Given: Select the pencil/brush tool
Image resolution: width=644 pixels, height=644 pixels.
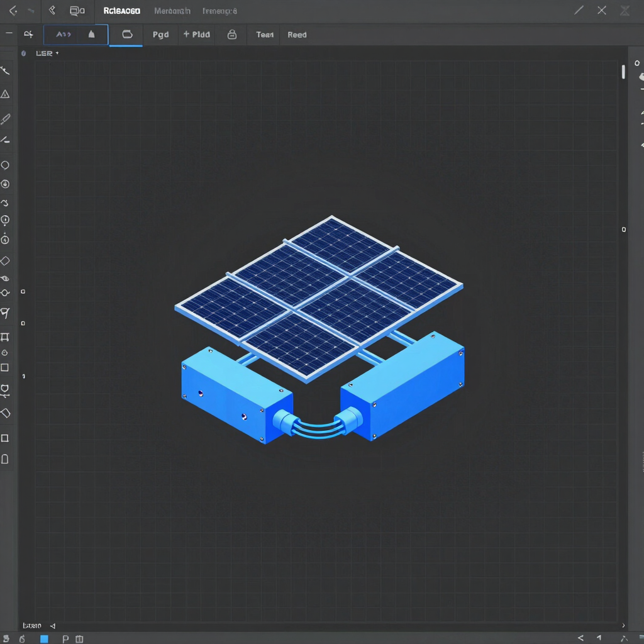Looking at the screenshot, I should (x=5, y=119).
